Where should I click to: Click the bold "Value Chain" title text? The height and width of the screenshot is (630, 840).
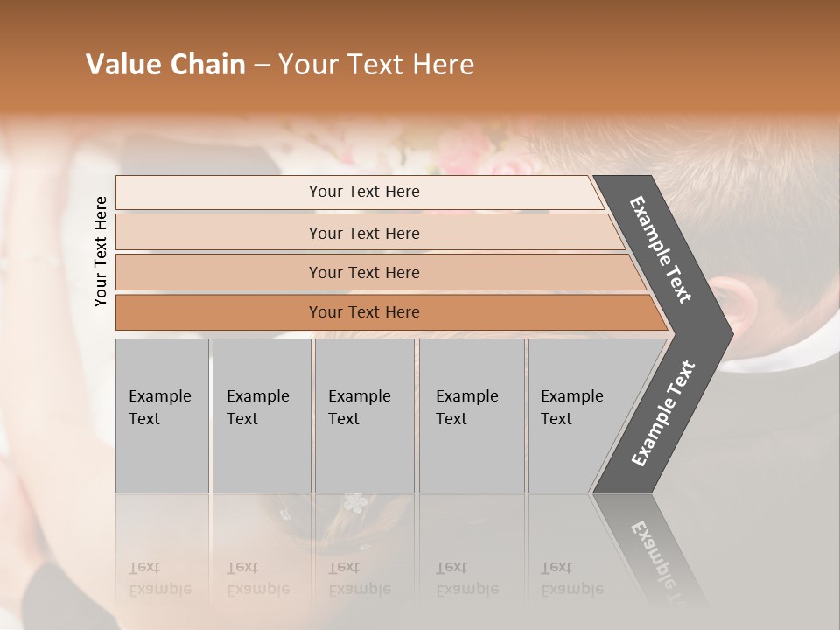point(165,65)
